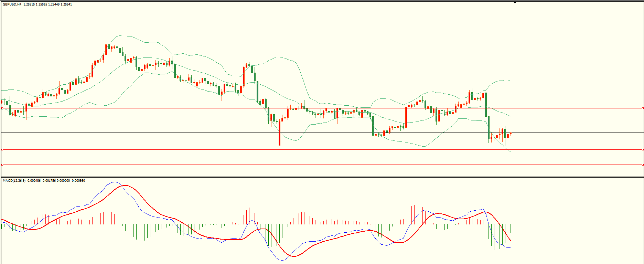
Task: Click left handle of lowest red horizontal line
Action: pyautogui.click(x=2, y=165)
